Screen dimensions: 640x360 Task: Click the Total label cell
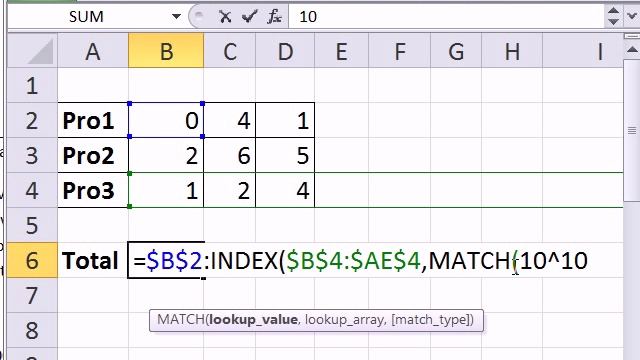(x=93, y=260)
